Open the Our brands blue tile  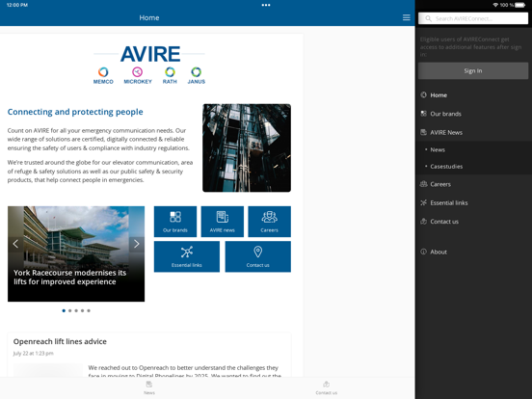click(175, 222)
